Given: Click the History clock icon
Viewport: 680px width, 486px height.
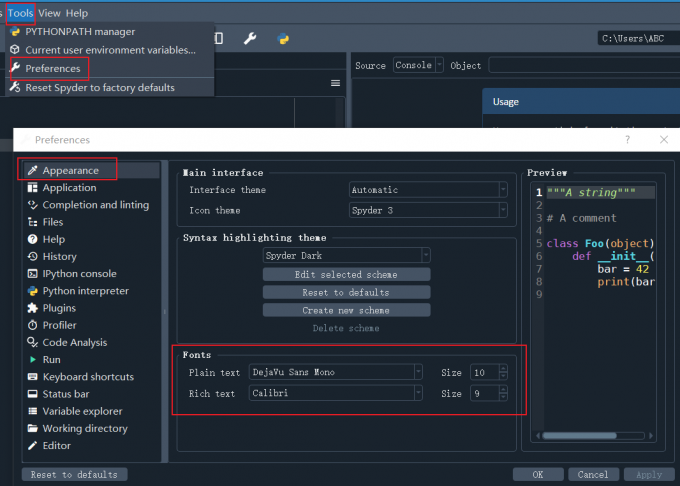Looking at the screenshot, I should coord(33,256).
